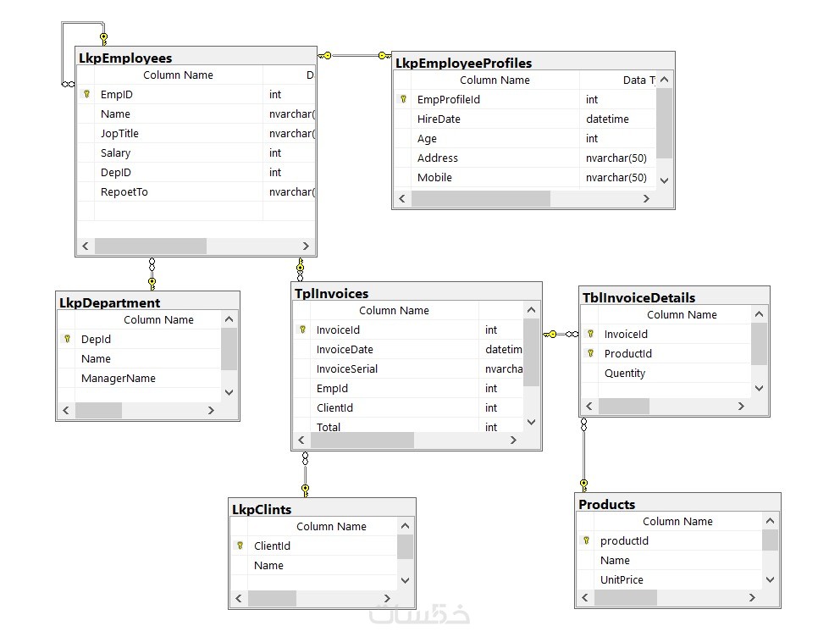Click the Salary column row in LkpEmployees
Viewport: 840px width, 637px height.
pyautogui.click(x=196, y=153)
